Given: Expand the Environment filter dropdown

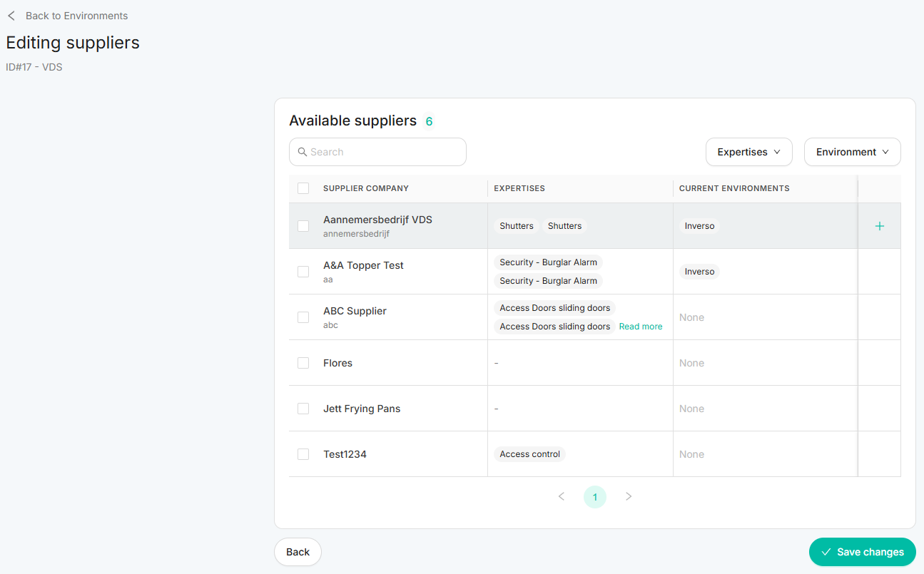Looking at the screenshot, I should pyautogui.click(x=852, y=152).
